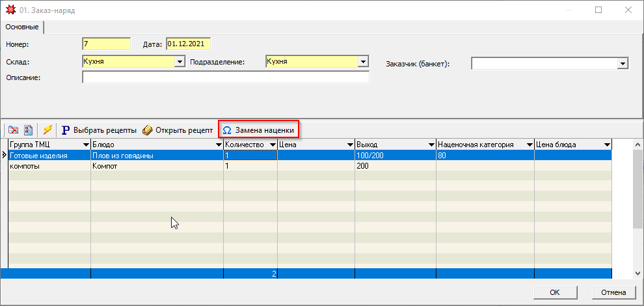The image size is (644, 306).
Task: Click the delete row icon with red cross
Action: [14, 130]
